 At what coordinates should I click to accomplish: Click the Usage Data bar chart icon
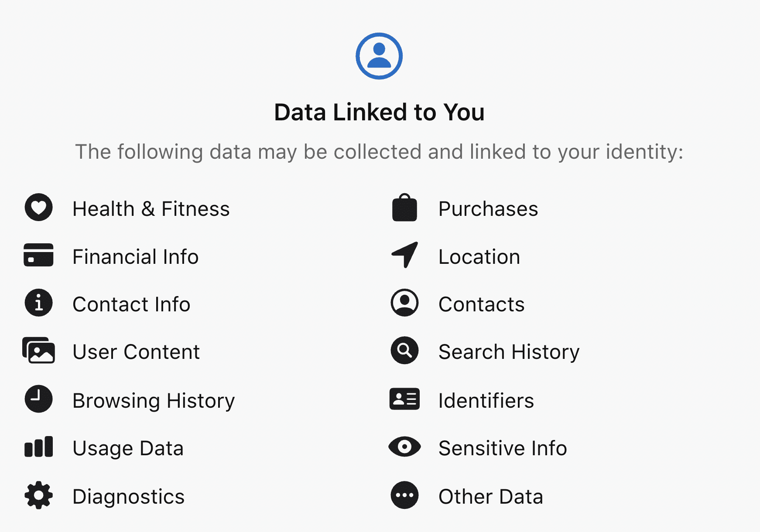pos(39,447)
